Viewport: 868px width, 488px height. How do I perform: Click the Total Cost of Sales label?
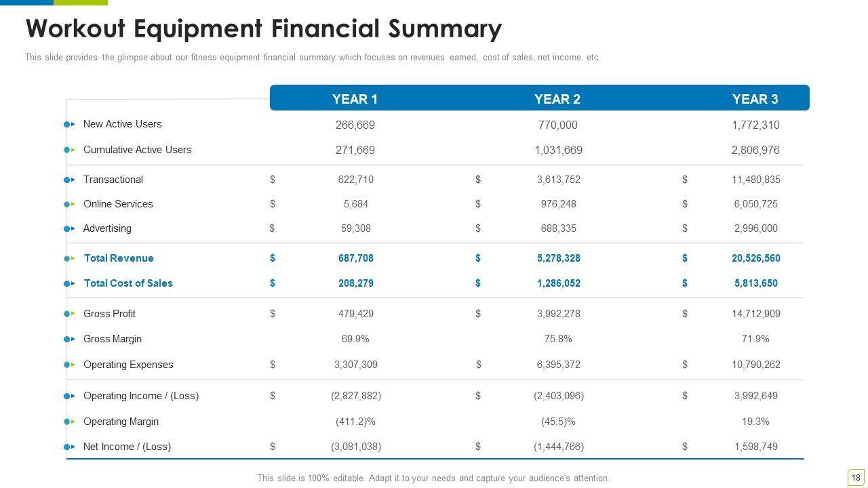(128, 283)
